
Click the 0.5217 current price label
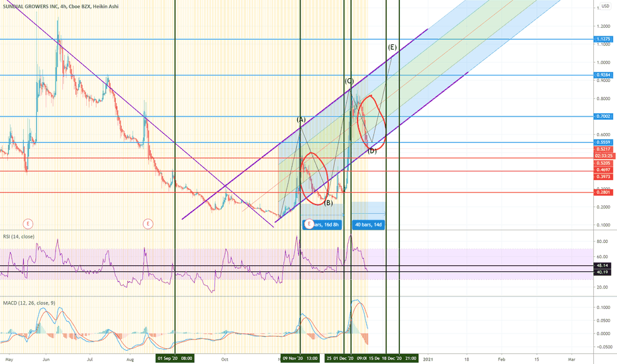[604, 149]
